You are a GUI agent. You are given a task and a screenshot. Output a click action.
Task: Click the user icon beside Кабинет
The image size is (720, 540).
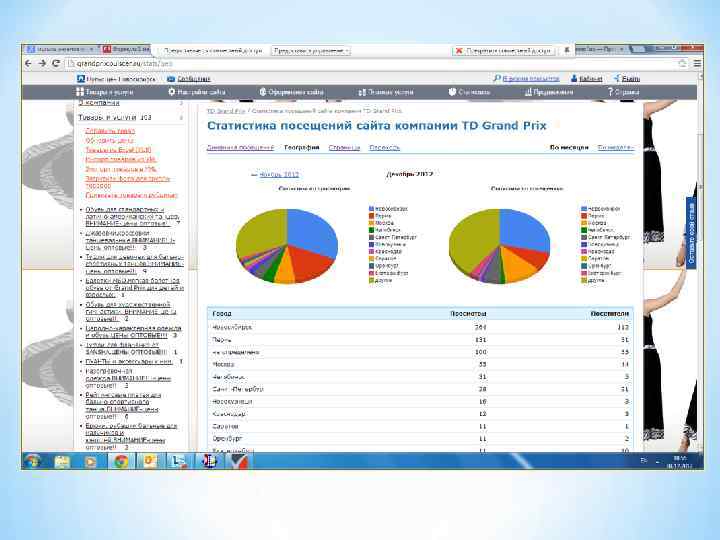(x=574, y=79)
